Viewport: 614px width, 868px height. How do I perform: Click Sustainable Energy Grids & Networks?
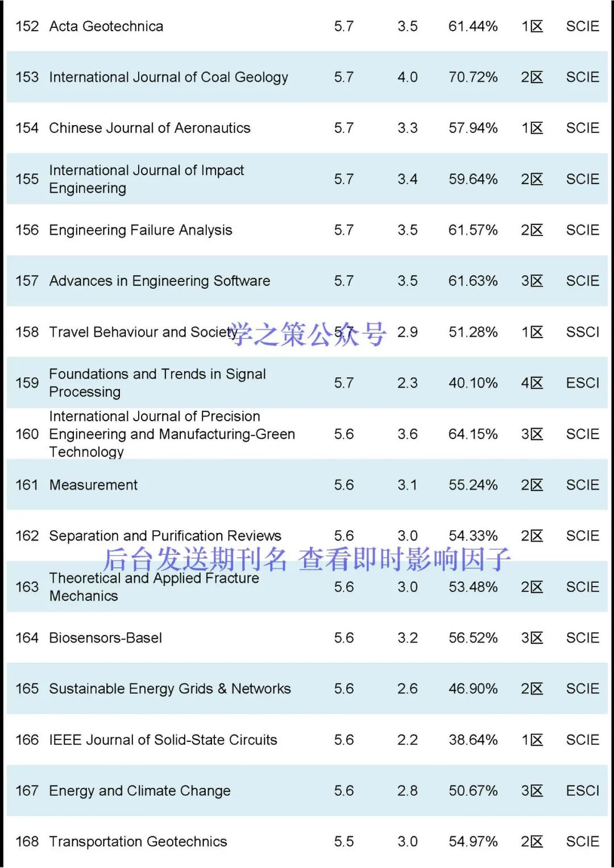[x=169, y=689]
